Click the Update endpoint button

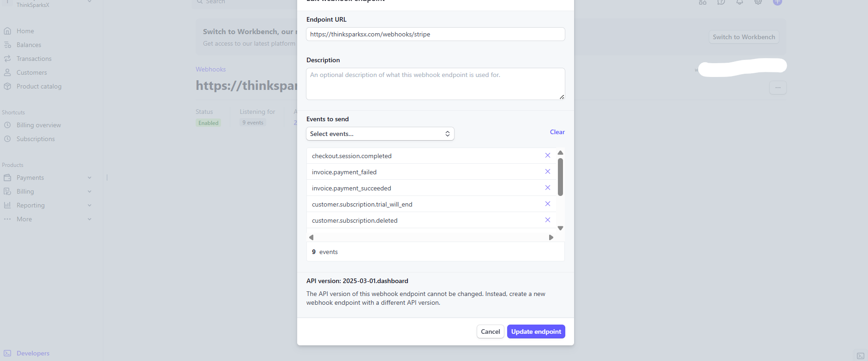(536, 331)
